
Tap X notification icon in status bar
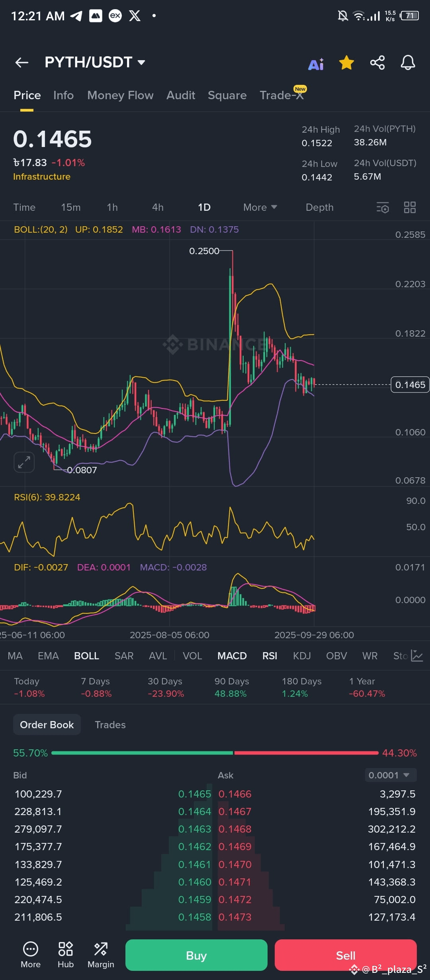(135, 16)
